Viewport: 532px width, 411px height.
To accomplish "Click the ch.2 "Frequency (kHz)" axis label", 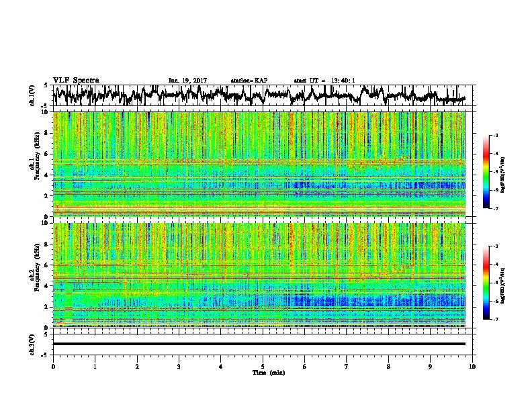I will 37,267.
